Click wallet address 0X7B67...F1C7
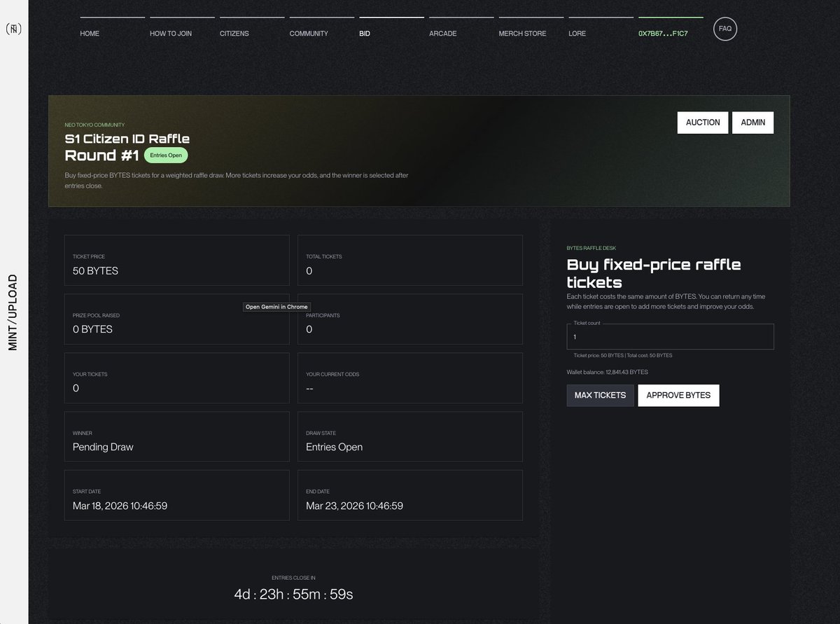 click(x=663, y=34)
